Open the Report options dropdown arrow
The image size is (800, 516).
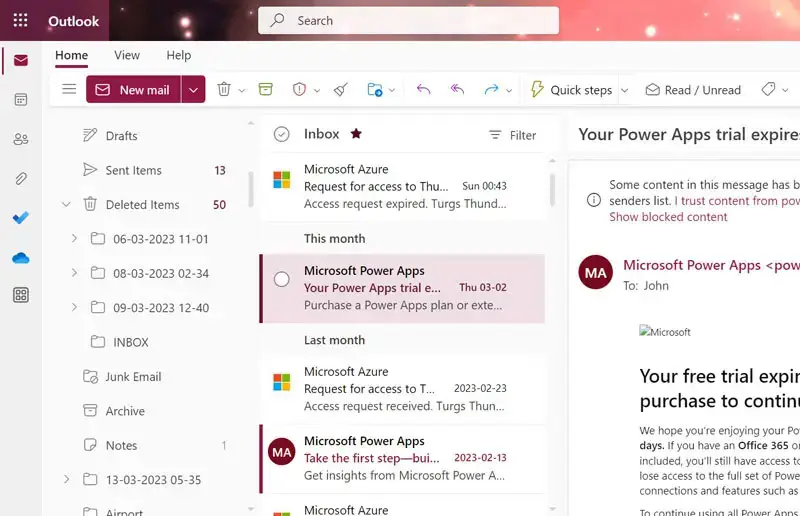pos(317,90)
